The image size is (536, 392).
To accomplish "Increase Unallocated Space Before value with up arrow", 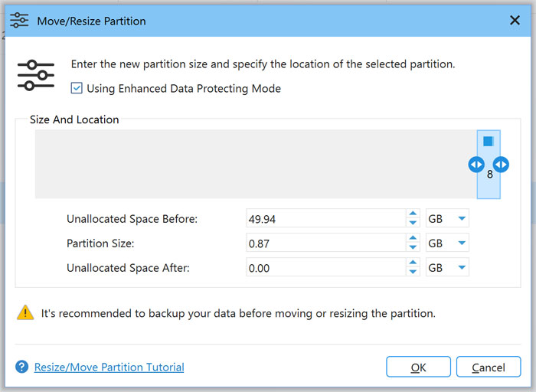I will click(x=413, y=214).
